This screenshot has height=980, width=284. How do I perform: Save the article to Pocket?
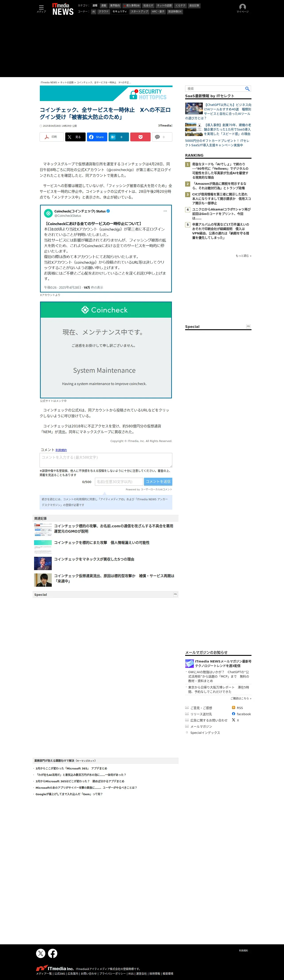[x=140, y=137]
